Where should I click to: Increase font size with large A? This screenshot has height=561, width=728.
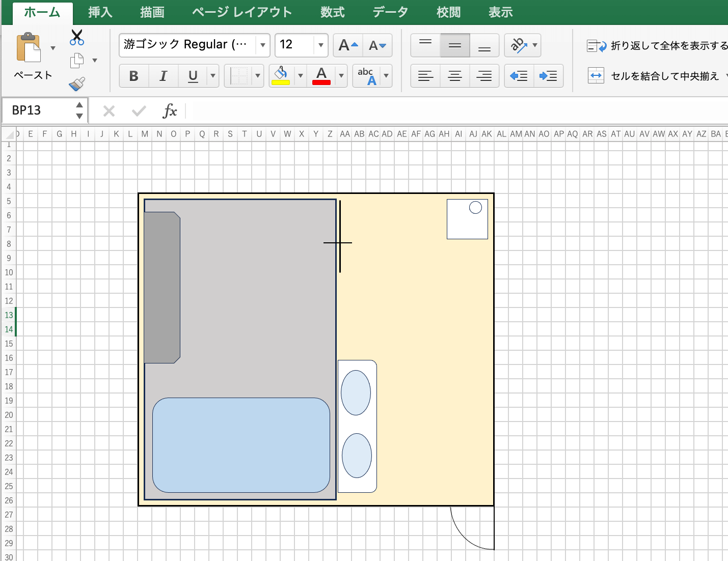click(348, 45)
